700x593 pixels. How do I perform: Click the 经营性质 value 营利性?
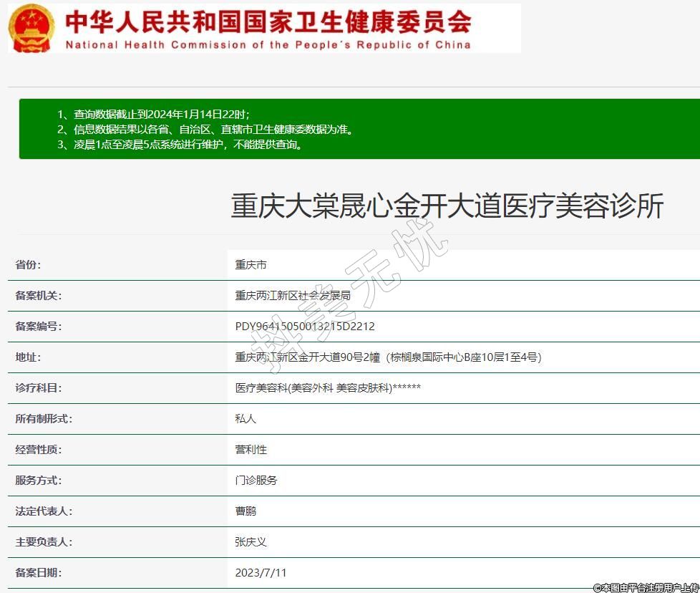pos(251,450)
